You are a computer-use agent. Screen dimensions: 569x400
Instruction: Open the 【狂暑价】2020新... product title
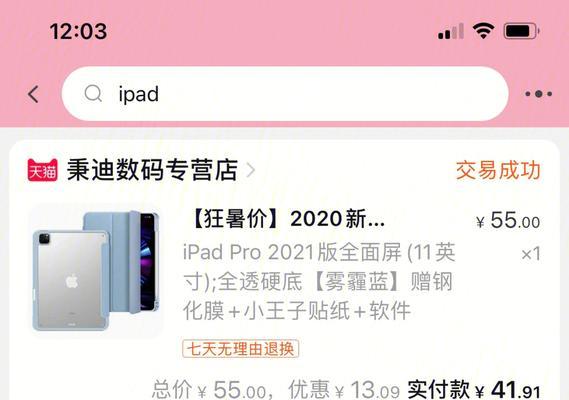[x=286, y=219]
